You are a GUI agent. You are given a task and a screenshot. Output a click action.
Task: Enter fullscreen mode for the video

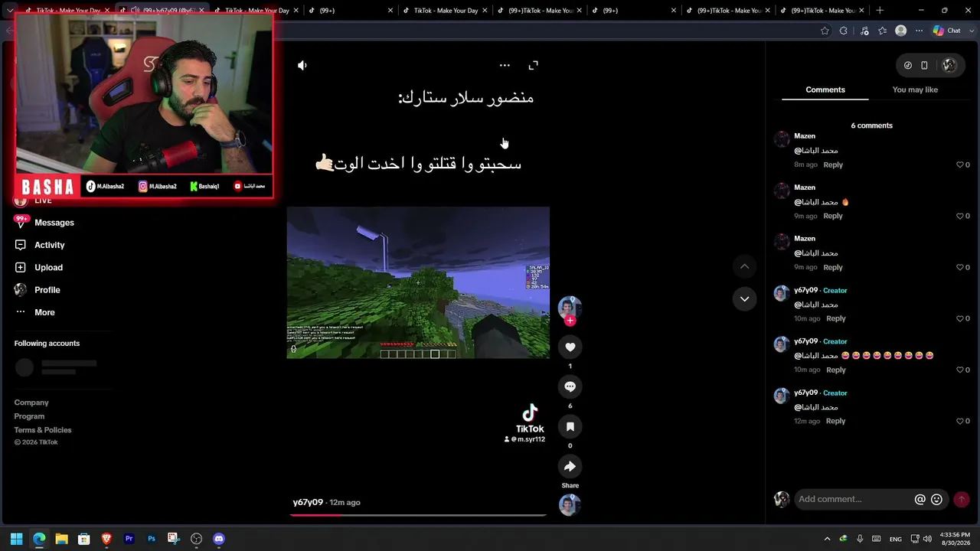(534, 66)
